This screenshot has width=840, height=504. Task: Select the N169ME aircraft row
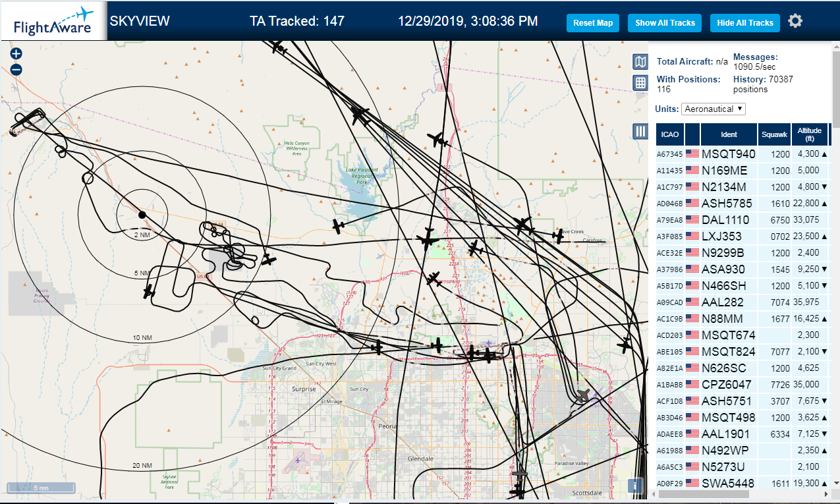(x=742, y=170)
